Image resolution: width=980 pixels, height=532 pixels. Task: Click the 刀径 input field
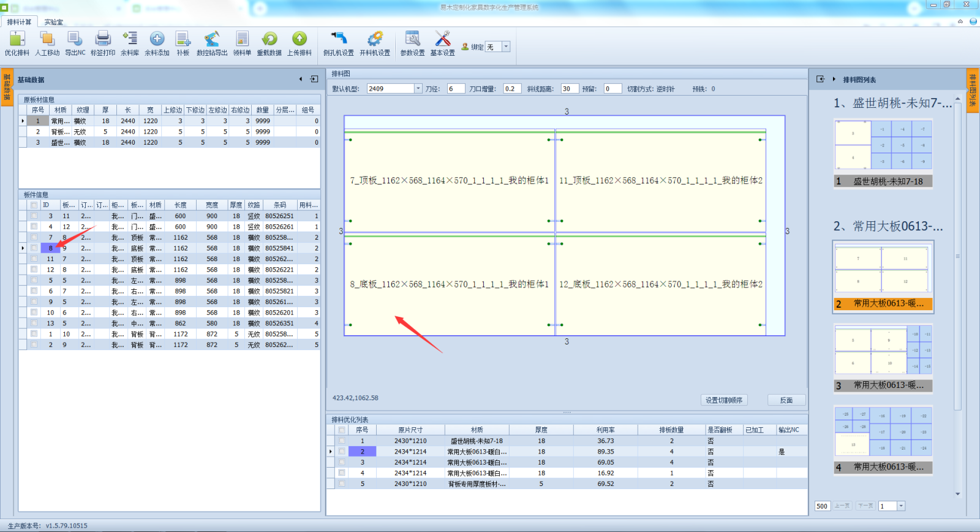(x=456, y=89)
